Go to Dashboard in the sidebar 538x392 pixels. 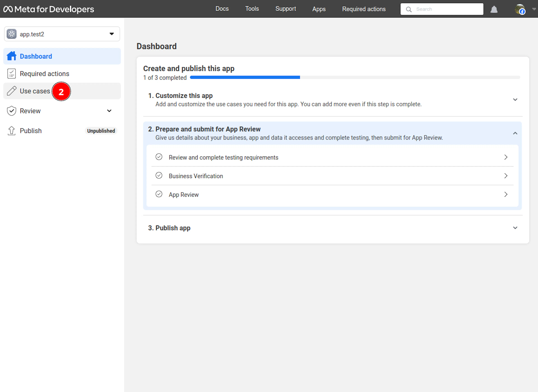[62, 56]
